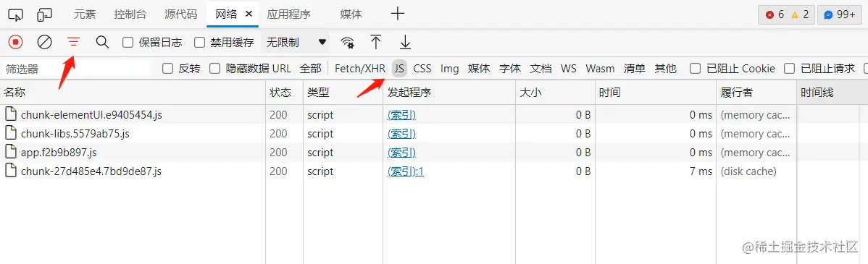Toggle the filter bar icon
Viewport: 868px width, 264px height.
click(x=73, y=42)
